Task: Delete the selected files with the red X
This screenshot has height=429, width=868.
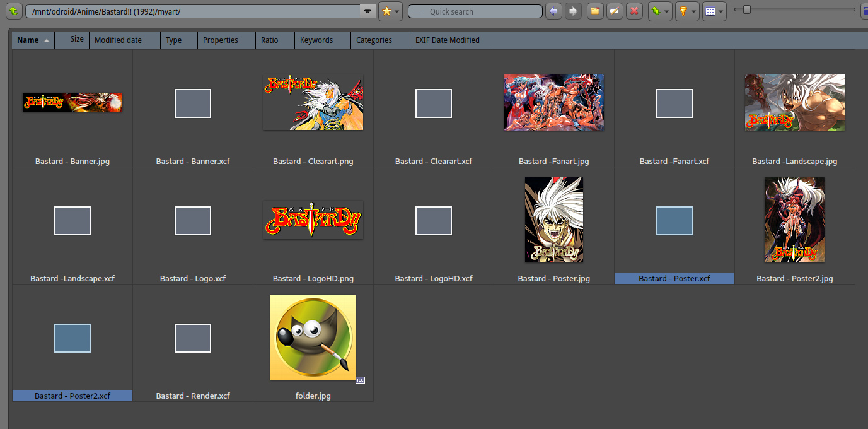Action: 635,11
